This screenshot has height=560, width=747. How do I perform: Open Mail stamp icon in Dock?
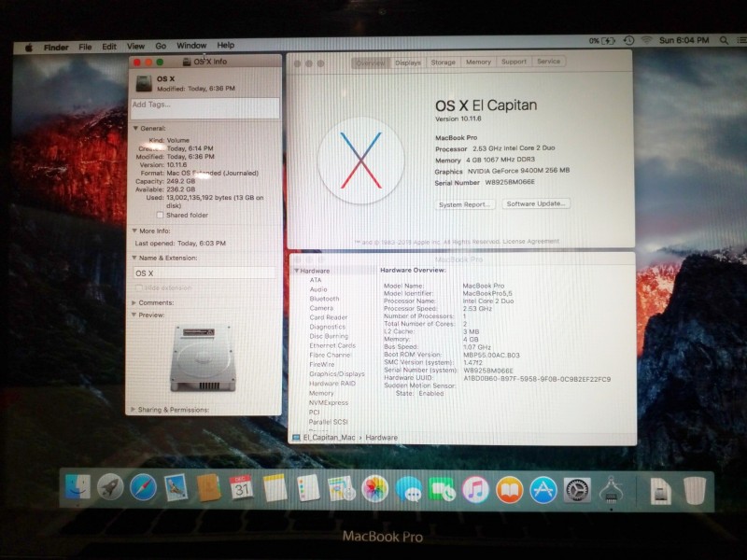[176, 488]
